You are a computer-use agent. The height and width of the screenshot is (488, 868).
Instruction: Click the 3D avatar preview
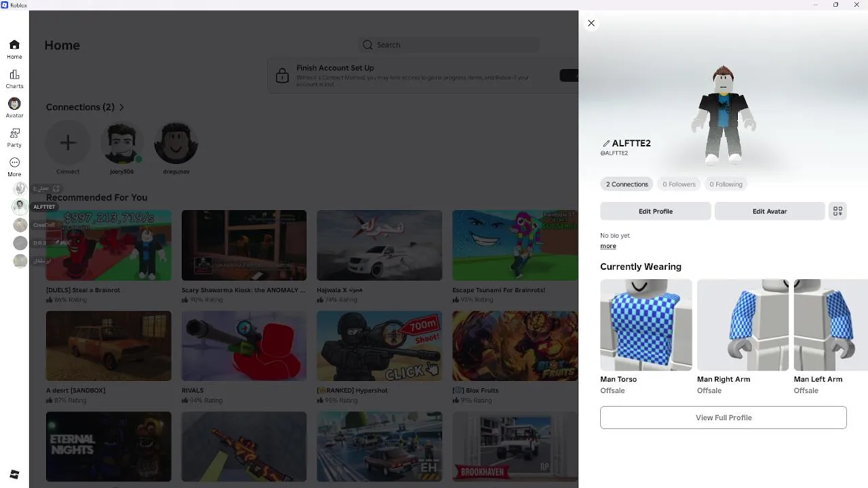pyautogui.click(x=724, y=115)
